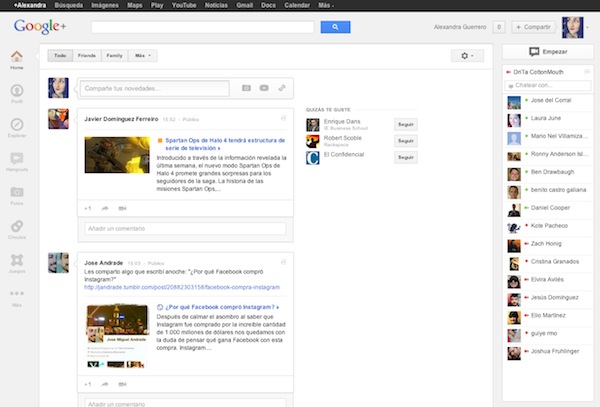
Task: Click the blue search magnifier button
Action: [x=335, y=27]
